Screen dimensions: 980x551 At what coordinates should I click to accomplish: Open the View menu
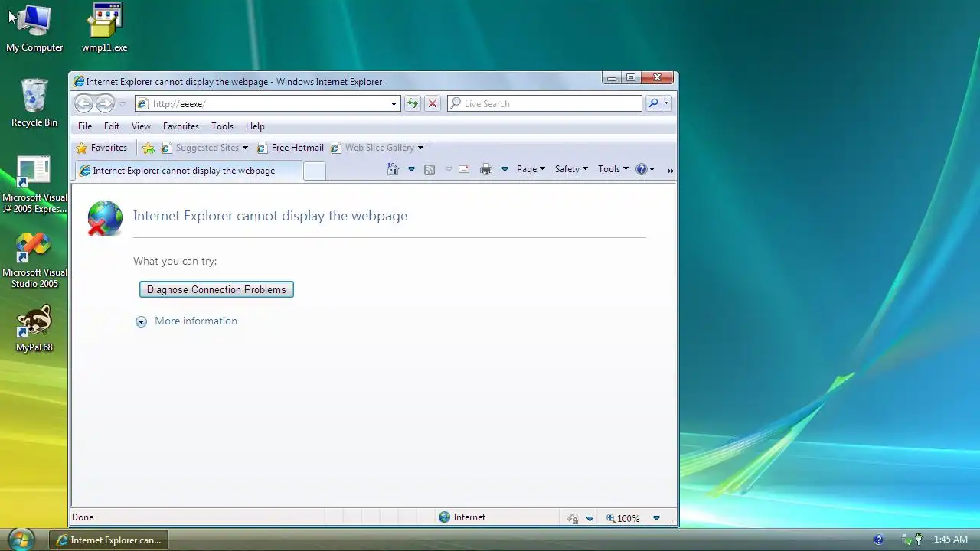(x=141, y=126)
